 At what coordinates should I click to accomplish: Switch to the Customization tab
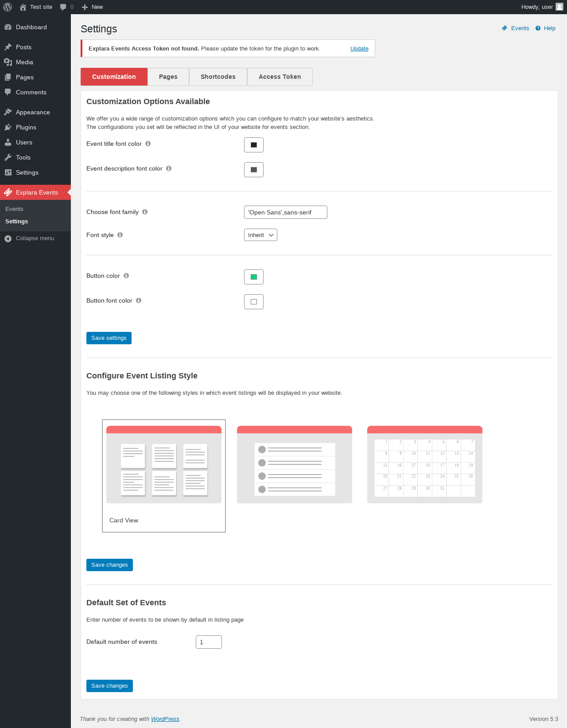click(x=114, y=77)
